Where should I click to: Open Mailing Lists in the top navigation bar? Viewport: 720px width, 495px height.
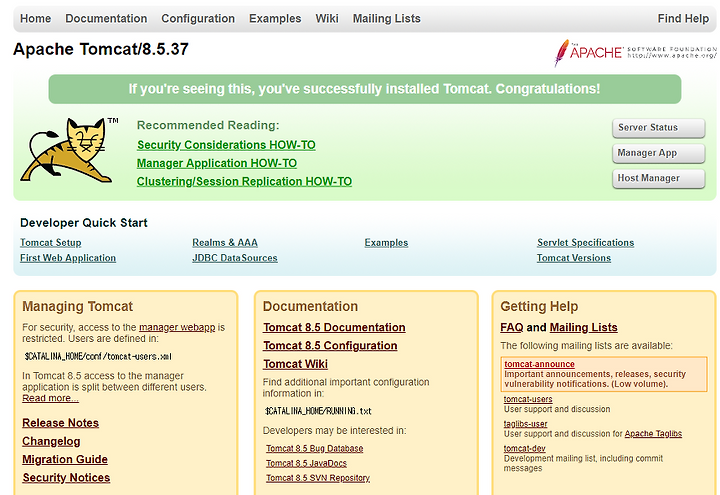387,18
